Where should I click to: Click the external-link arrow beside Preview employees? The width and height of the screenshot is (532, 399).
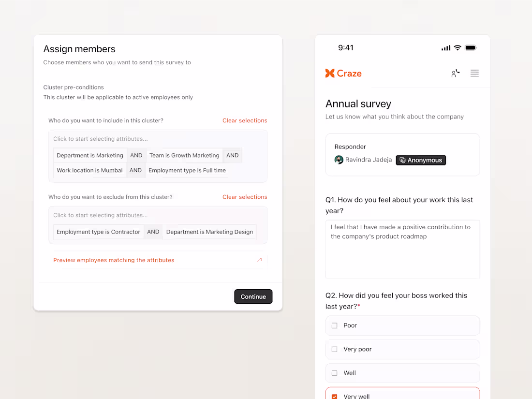[260, 260]
